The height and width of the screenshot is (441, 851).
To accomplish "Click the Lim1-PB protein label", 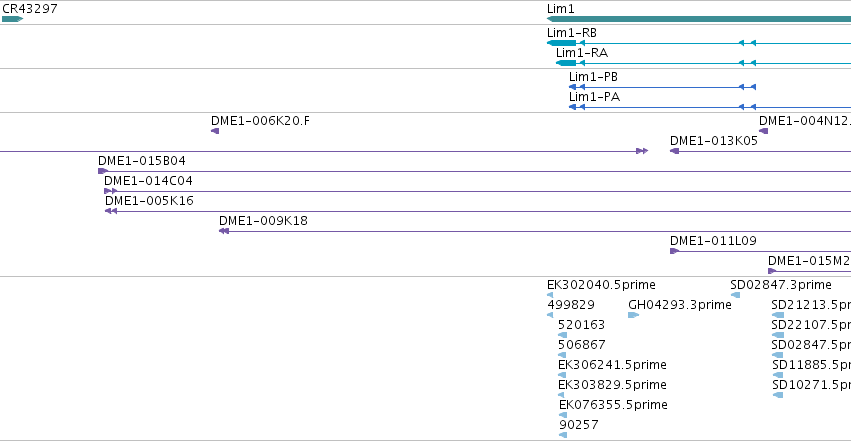I will (593, 76).
